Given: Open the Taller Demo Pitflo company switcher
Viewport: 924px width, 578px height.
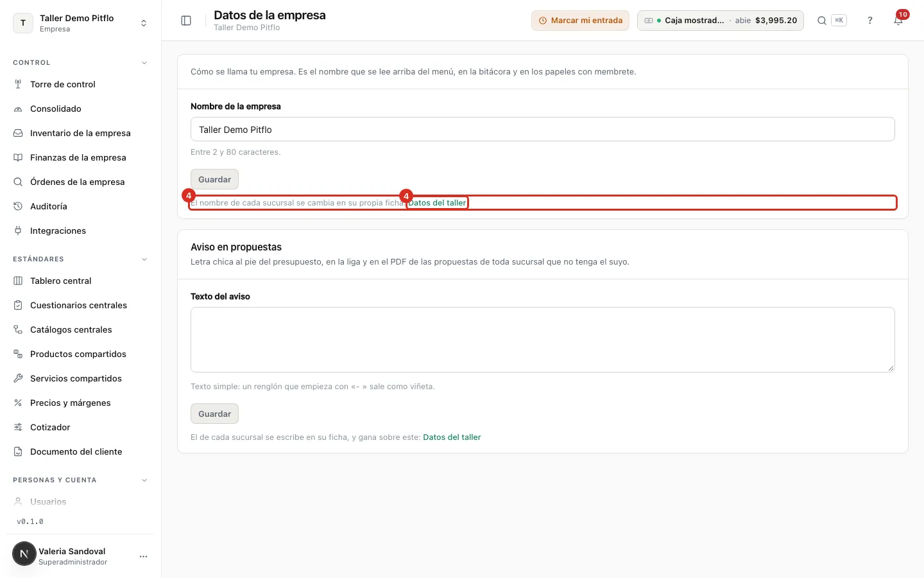Looking at the screenshot, I should [80, 23].
